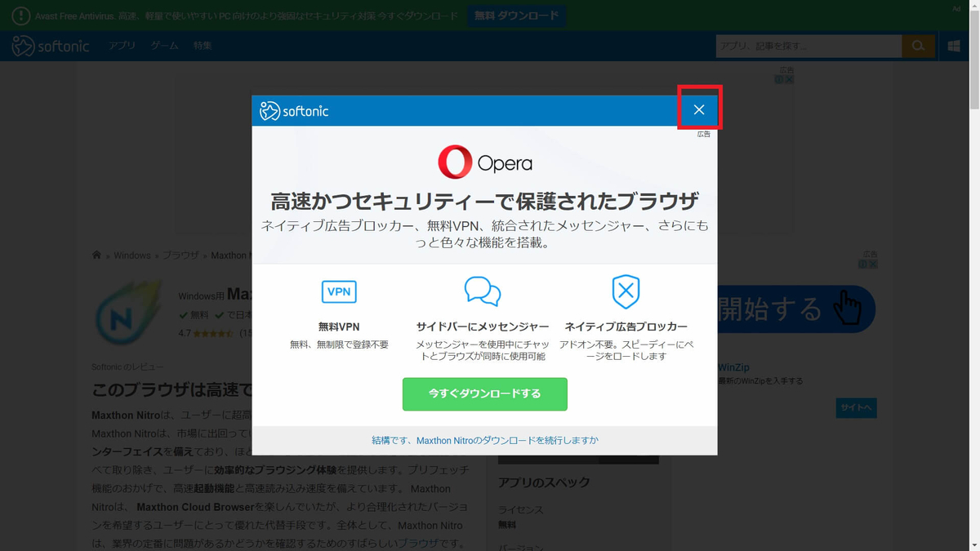980x551 pixels.
Task: Open the Windows breadcrumb link
Action: click(x=132, y=256)
